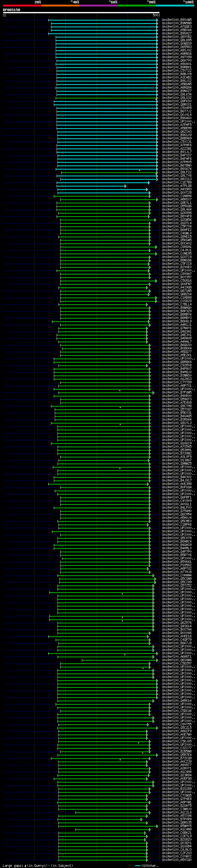Select hit UniRef100_C5GM16
Viewport: 197px width, 868px height.
177,281
